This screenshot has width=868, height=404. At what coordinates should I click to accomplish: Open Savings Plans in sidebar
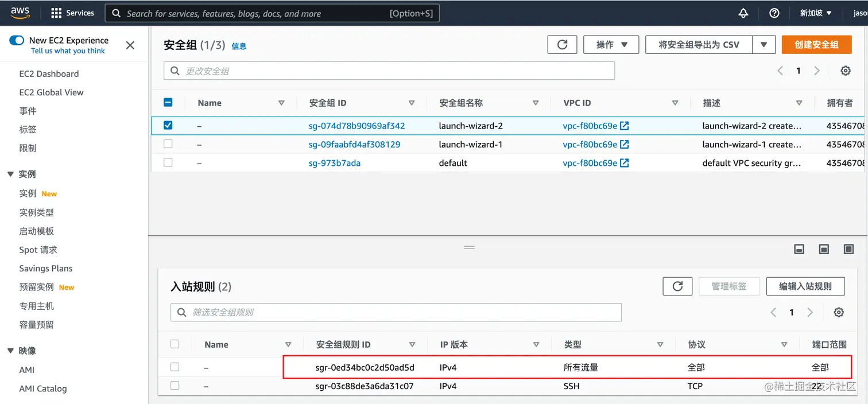pyautogui.click(x=45, y=269)
